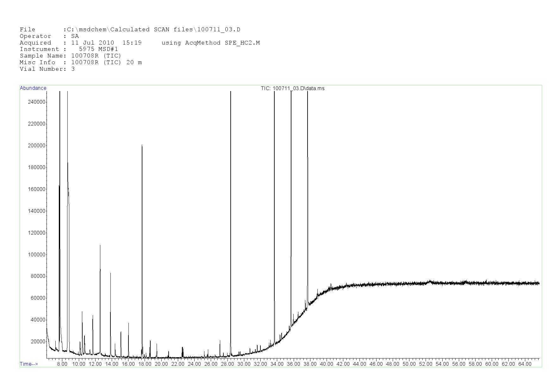Click the Vial Number 3 line
The width and height of the screenshot is (555, 392).
point(47,69)
